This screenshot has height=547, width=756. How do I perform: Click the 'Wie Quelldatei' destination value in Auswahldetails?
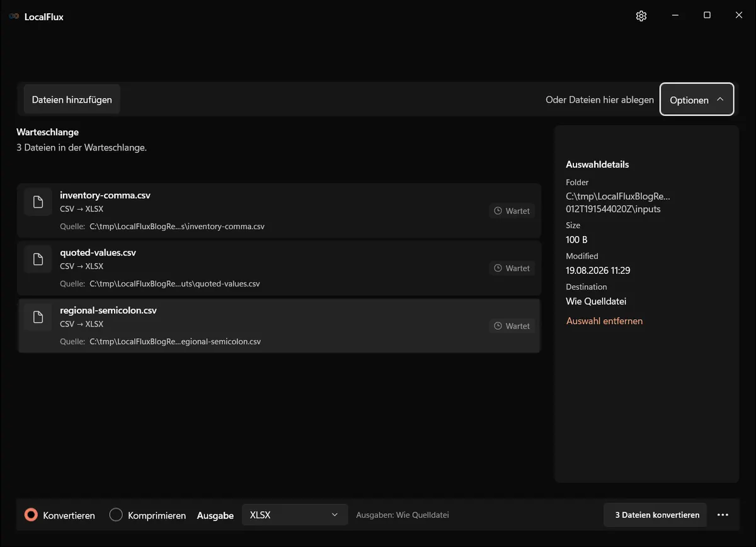[597, 302]
